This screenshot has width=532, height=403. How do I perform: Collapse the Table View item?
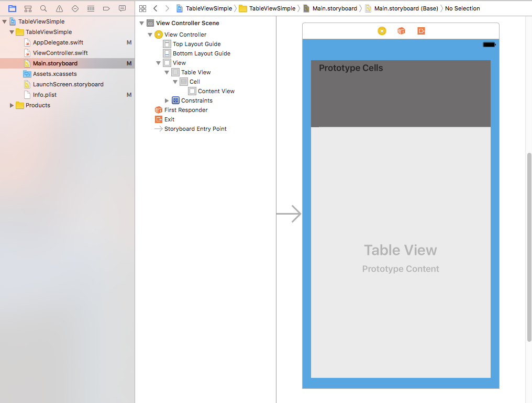167,72
